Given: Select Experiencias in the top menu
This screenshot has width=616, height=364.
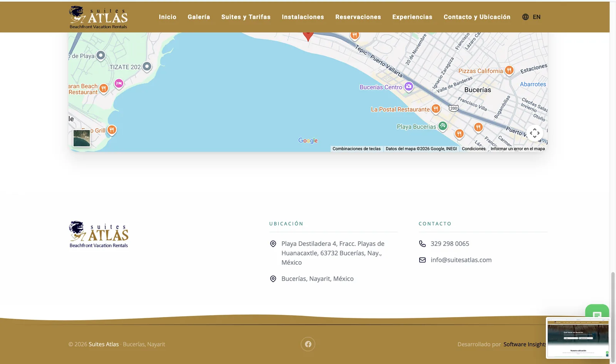Looking at the screenshot, I should pos(412,17).
